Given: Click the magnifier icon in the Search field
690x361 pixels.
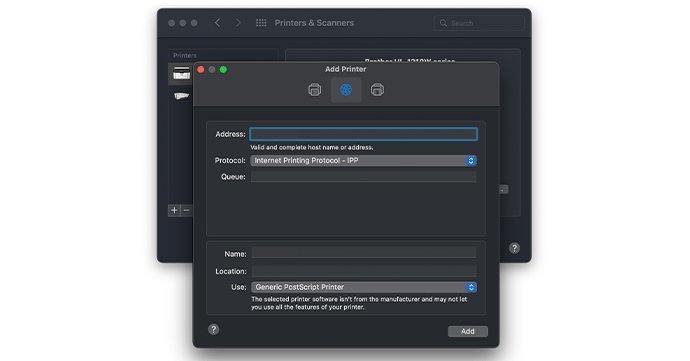Looking at the screenshot, I should pos(443,23).
